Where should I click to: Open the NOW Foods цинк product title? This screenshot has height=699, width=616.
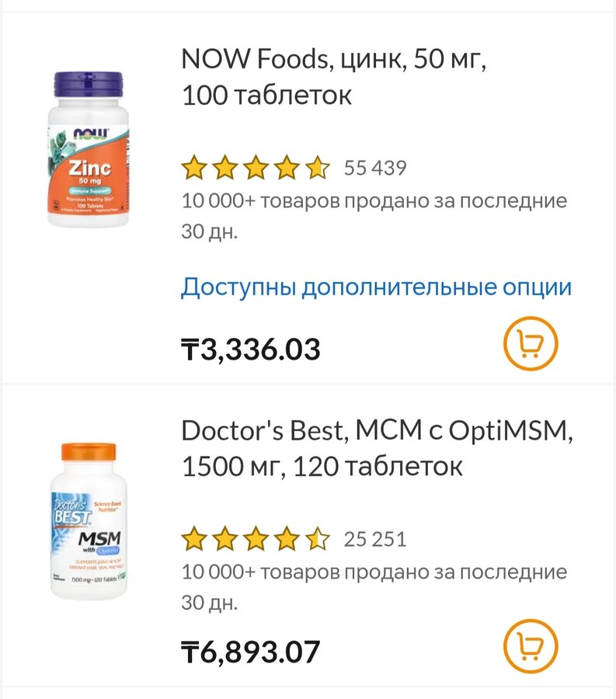click(x=334, y=77)
